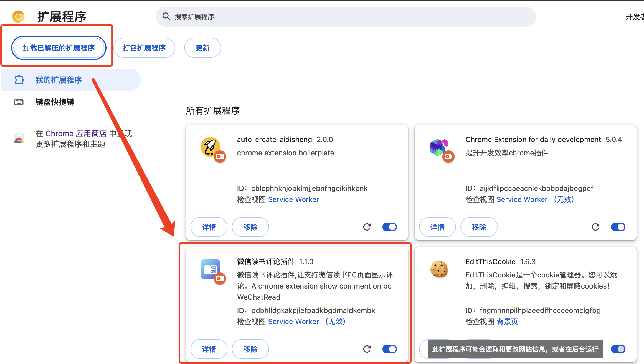
Task: Disable the auto-create-aidisheng extension toggle
Action: click(389, 227)
